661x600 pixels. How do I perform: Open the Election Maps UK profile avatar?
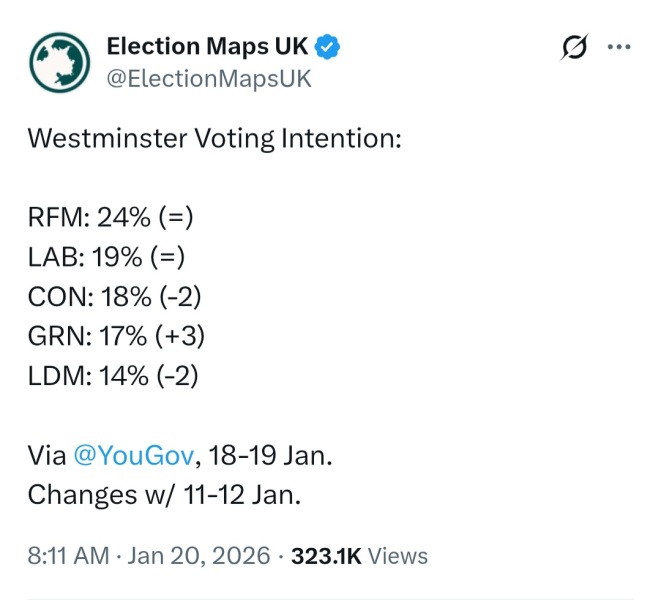coord(60,62)
